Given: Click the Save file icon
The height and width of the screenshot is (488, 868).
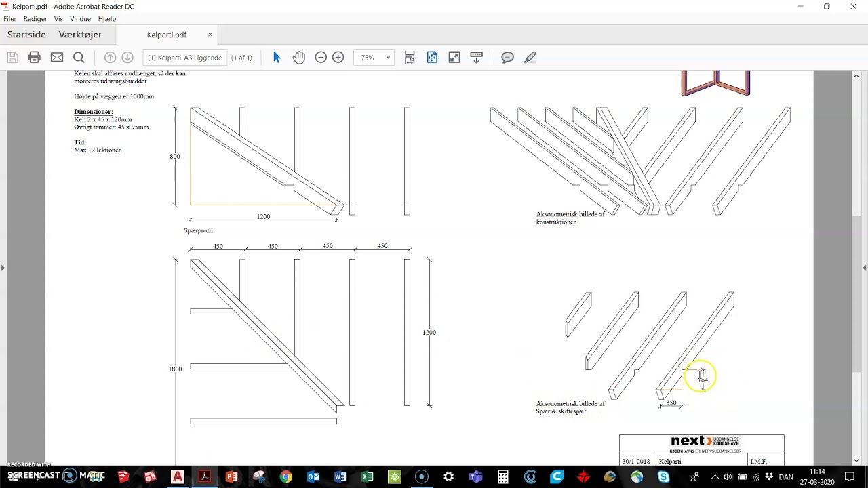Looking at the screenshot, I should 12,58.
